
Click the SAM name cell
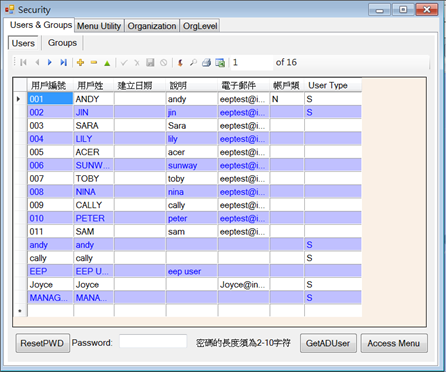click(94, 231)
